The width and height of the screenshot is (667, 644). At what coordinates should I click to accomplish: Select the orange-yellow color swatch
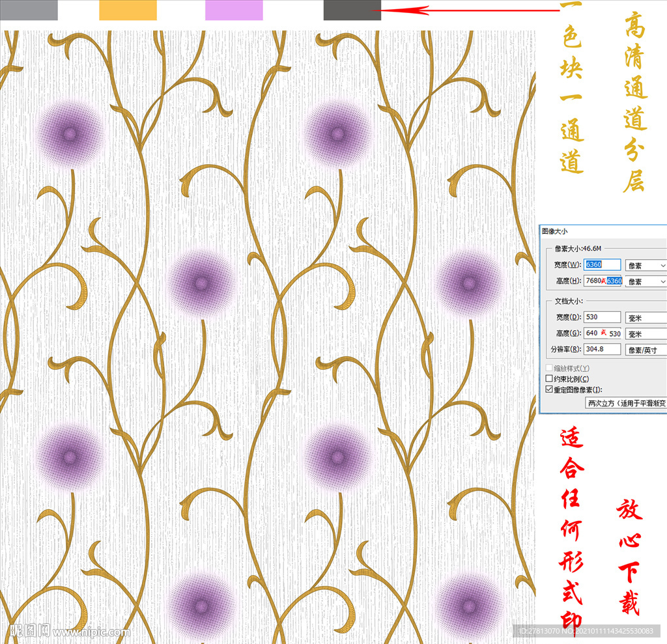(x=128, y=10)
